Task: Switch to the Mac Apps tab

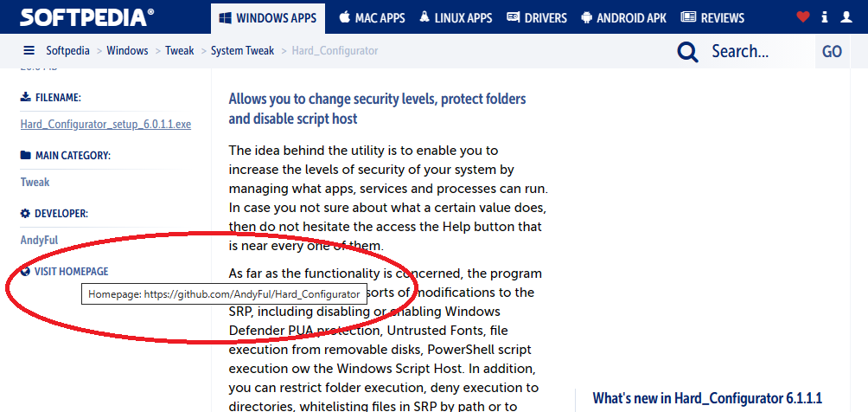Action: (x=373, y=17)
